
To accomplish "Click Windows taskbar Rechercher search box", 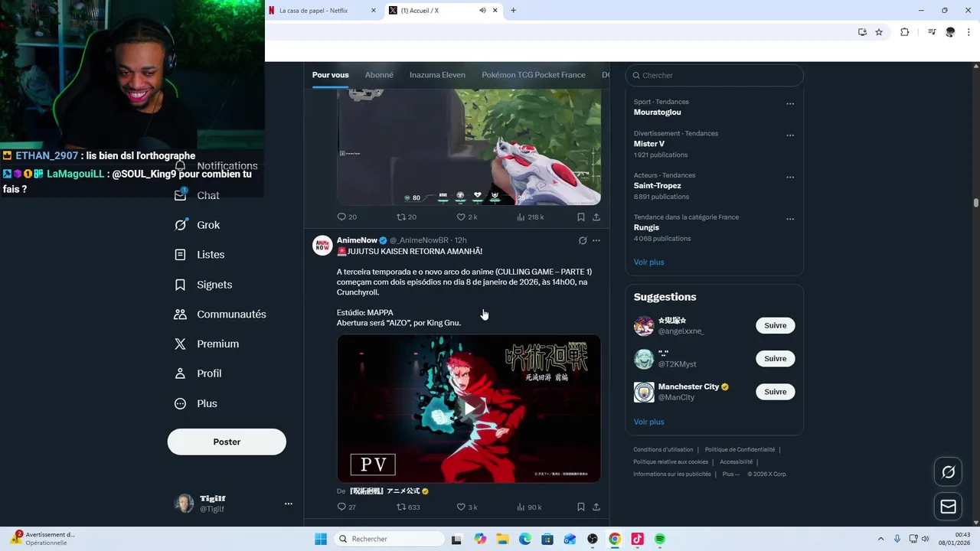I will (389, 540).
